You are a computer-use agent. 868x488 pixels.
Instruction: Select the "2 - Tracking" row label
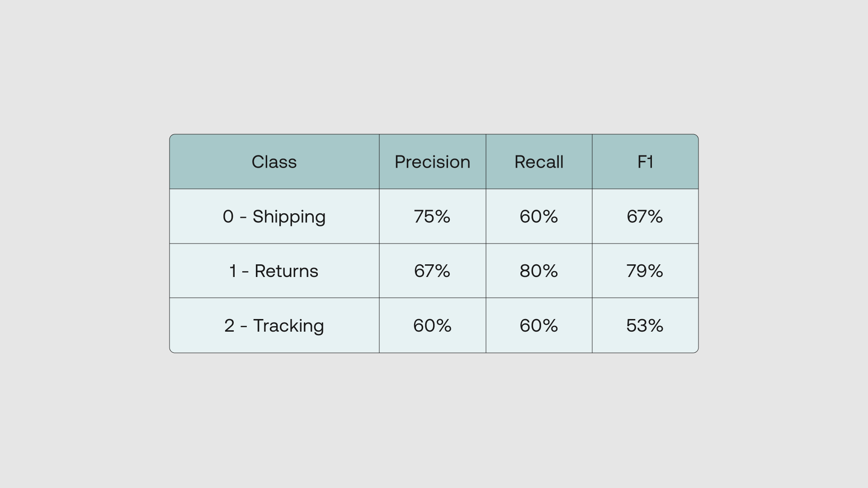click(x=274, y=326)
